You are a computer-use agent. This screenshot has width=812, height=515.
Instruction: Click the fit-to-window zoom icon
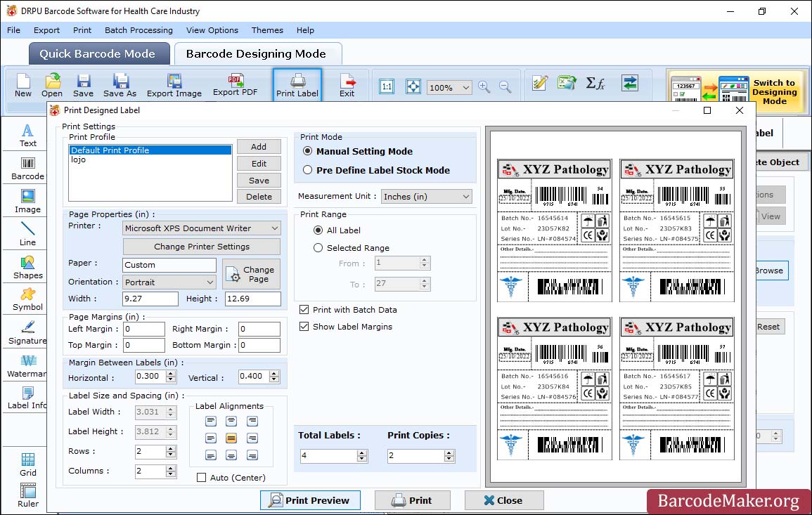tap(413, 86)
